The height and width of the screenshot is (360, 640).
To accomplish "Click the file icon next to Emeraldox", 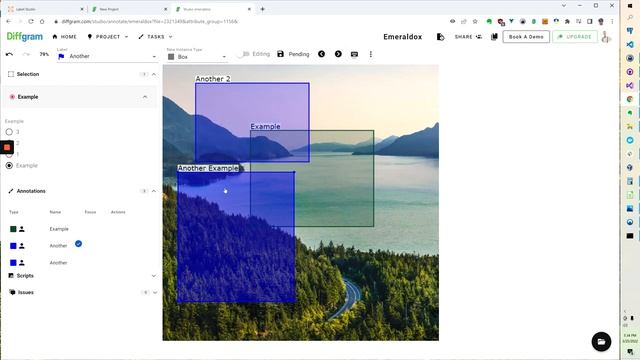I will tap(440, 37).
